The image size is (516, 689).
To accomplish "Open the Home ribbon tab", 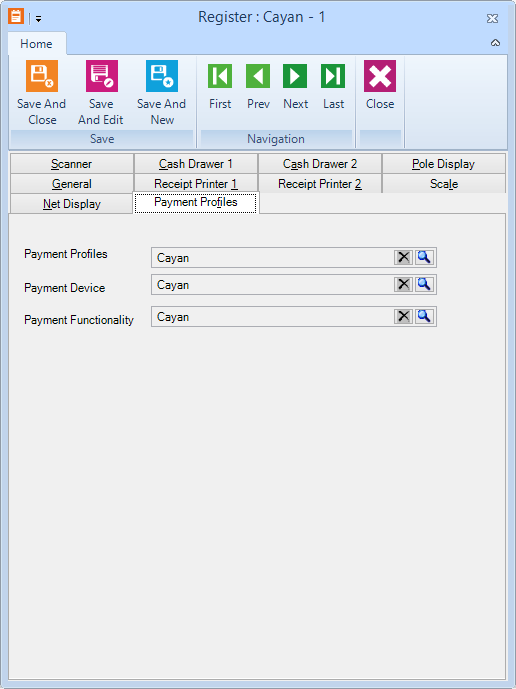I will pyautogui.click(x=36, y=44).
